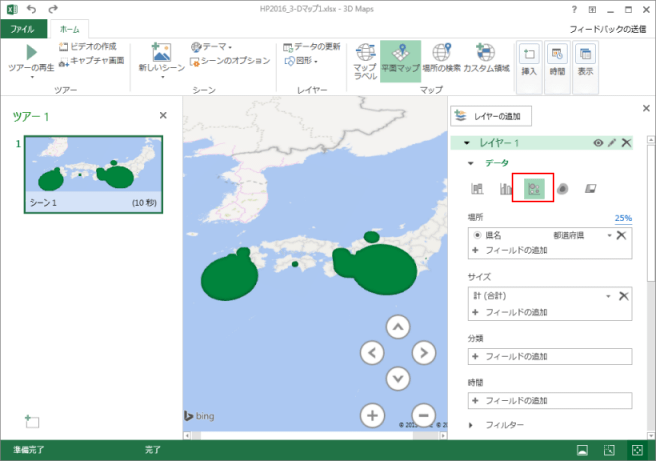Switch to the ホーム tab

69,30
